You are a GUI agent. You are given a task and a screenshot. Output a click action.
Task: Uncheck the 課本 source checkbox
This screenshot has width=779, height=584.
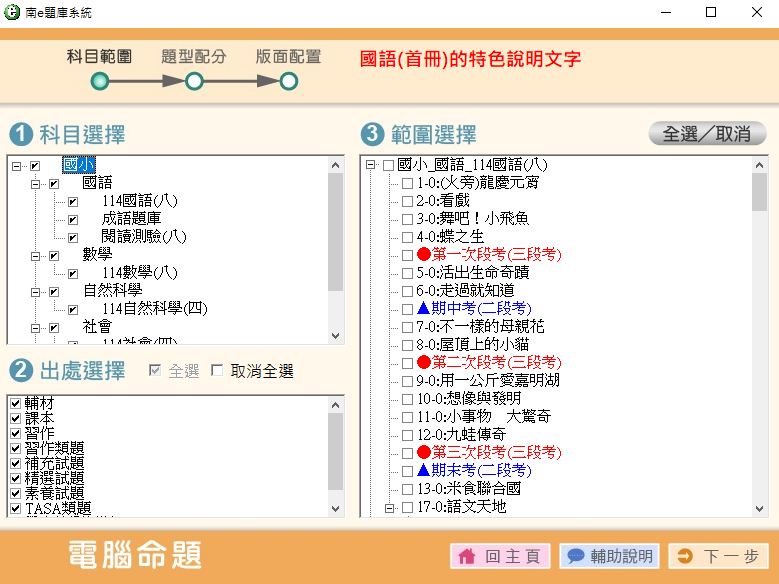(15, 418)
